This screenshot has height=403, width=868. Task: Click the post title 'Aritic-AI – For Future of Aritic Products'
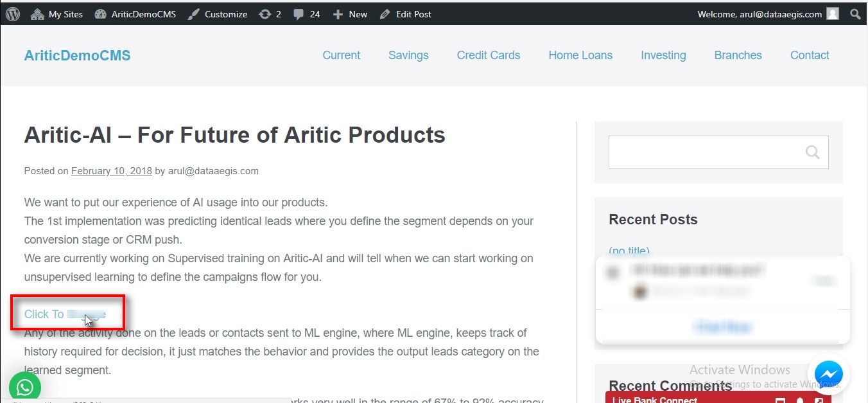234,135
